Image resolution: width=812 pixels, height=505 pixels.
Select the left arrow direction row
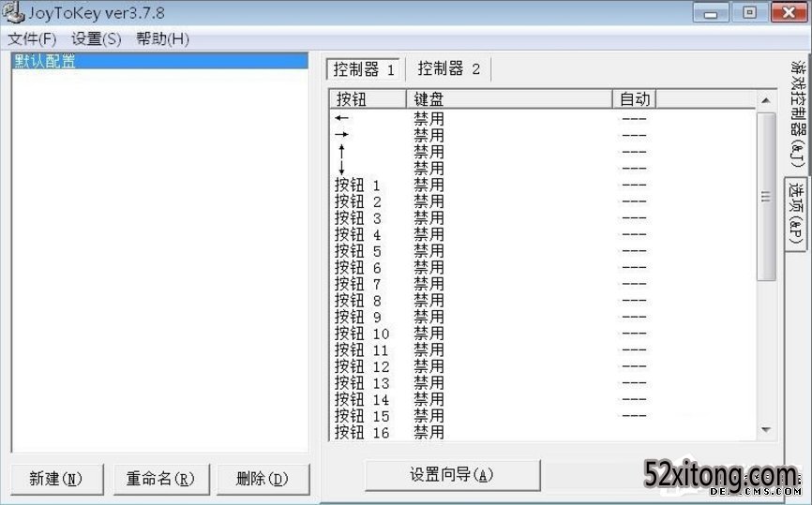543,118
